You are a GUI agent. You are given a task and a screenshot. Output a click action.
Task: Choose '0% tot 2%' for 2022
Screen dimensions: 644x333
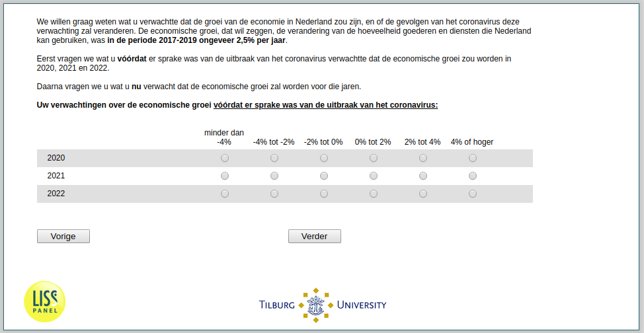tap(374, 194)
